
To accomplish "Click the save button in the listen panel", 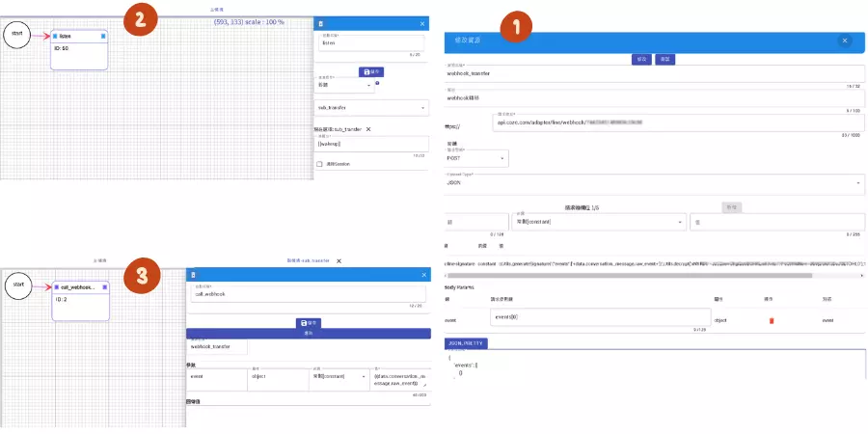I will pyautogui.click(x=371, y=71).
